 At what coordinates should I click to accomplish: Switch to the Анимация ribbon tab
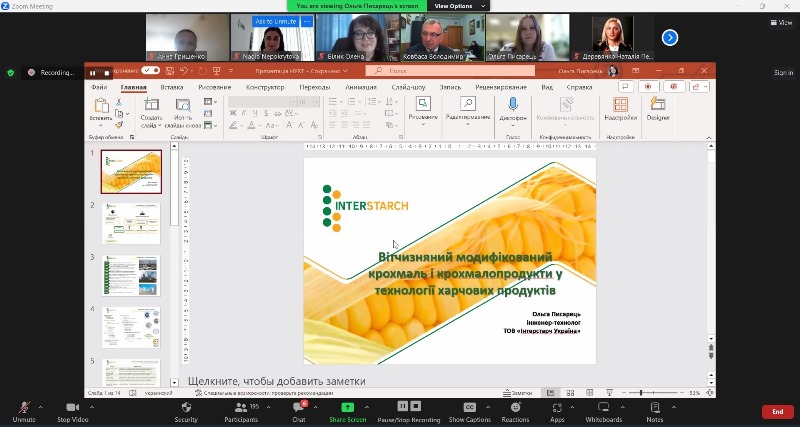tap(361, 87)
